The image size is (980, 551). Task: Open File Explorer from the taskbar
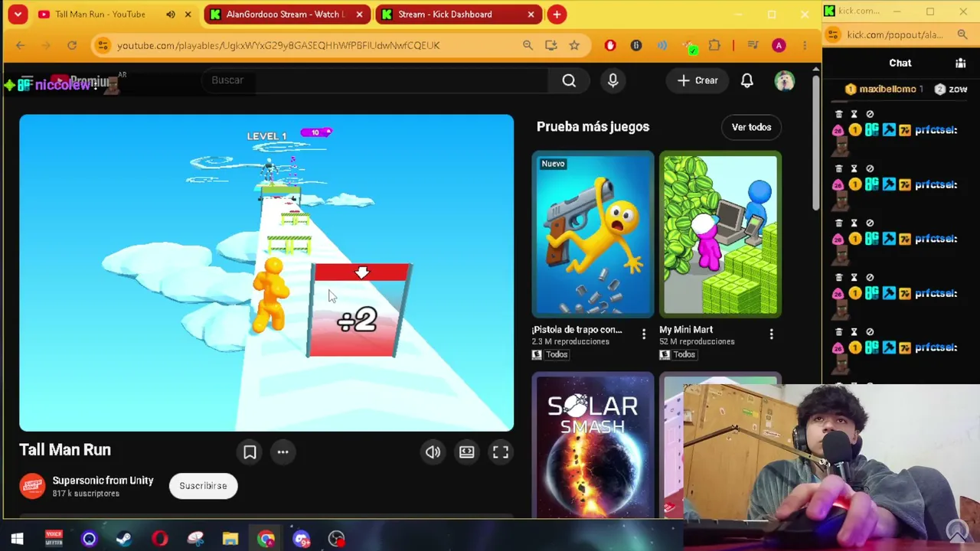coord(230,539)
